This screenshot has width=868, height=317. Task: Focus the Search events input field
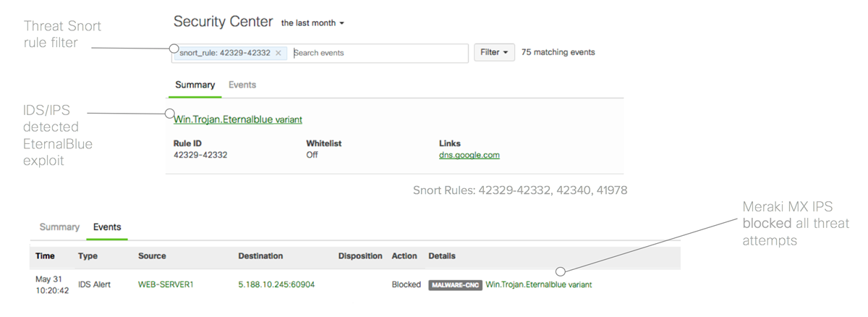click(378, 53)
